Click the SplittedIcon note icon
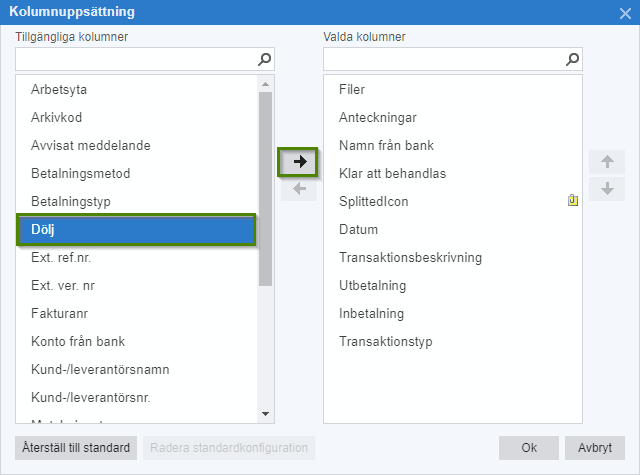 (x=573, y=201)
